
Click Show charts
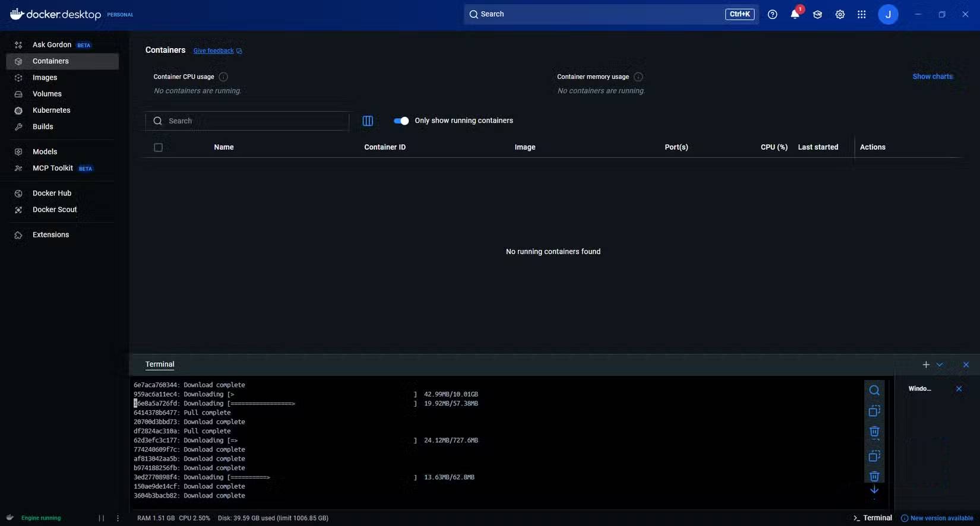tap(932, 77)
